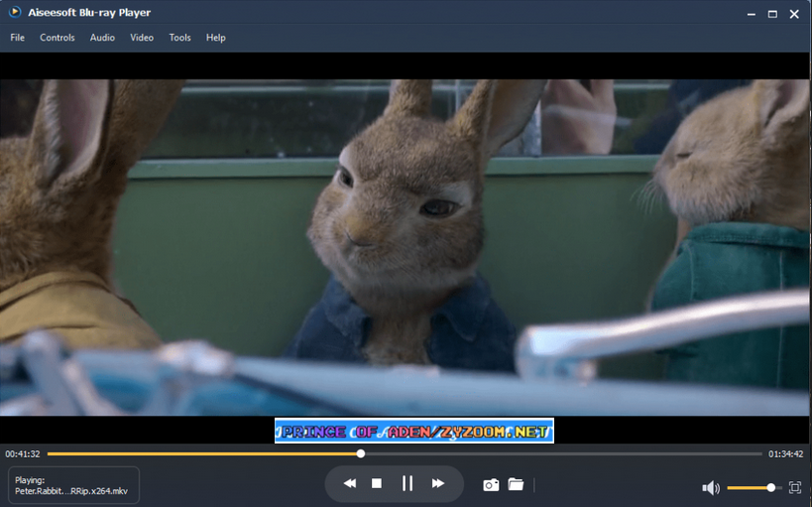
Task: Pause the playing movie
Action: (407, 483)
